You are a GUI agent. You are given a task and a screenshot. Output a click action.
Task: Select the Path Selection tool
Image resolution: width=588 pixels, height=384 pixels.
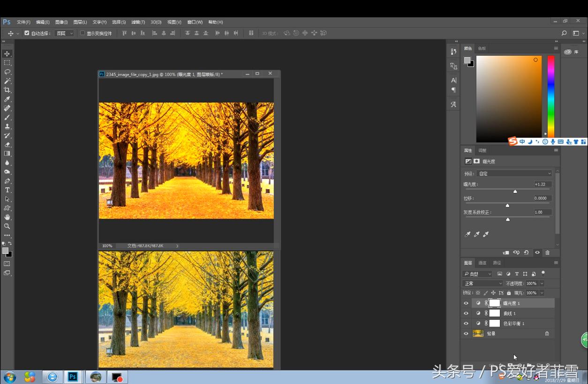coord(7,199)
